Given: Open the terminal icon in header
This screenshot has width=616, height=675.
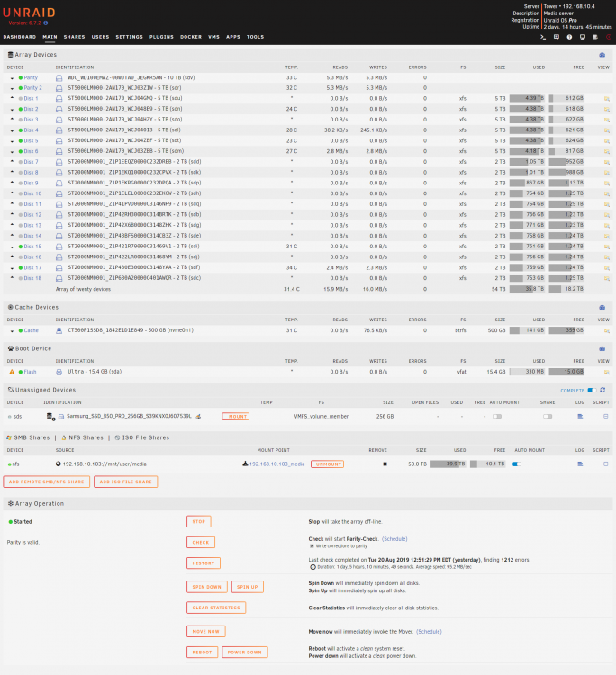Looking at the screenshot, I should [x=543, y=37].
